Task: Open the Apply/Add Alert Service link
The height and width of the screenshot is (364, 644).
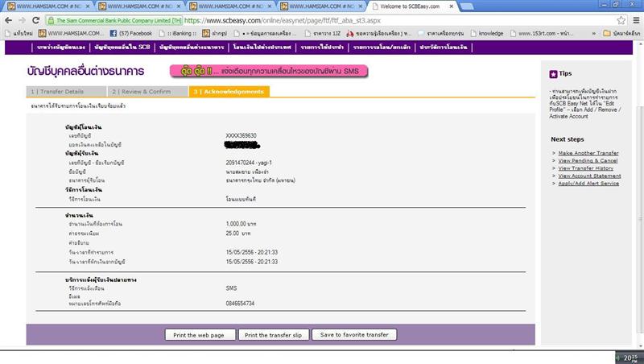Action: [588, 184]
